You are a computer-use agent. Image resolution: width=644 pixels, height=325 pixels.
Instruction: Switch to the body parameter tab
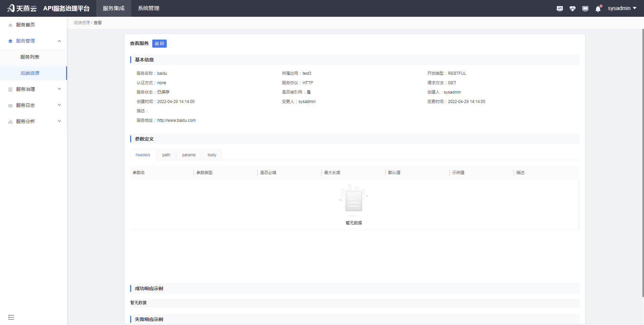click(x=212, y=155)
